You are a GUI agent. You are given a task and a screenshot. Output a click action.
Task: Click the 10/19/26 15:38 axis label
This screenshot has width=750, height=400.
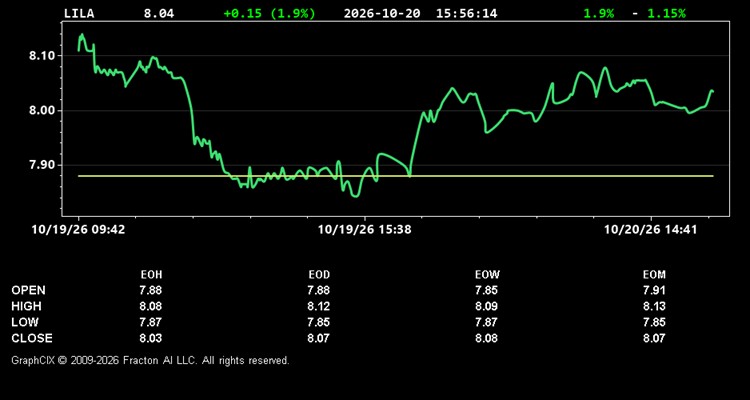tap(364, 230)
